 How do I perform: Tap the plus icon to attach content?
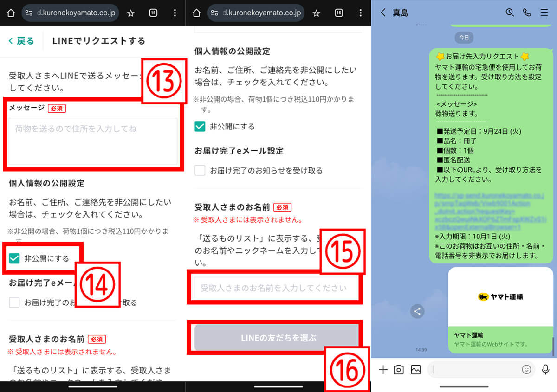[x=382, y=369]
